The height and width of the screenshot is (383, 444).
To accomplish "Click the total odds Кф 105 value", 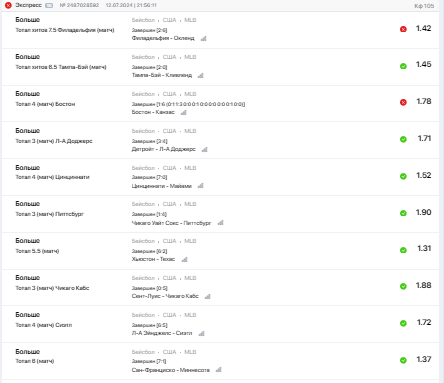I will (424, 6).
